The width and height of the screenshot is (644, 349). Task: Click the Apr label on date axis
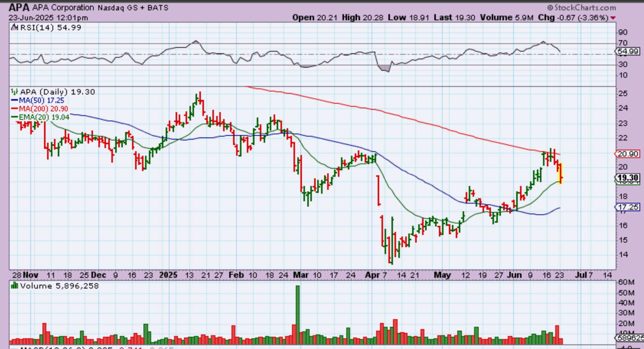click(372, 275)
